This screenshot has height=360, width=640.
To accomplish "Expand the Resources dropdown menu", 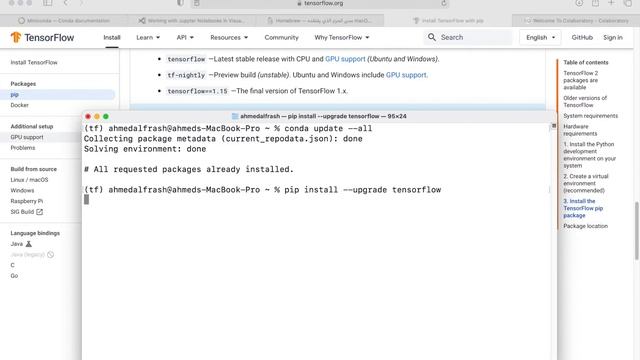I will tap(229, 38).
